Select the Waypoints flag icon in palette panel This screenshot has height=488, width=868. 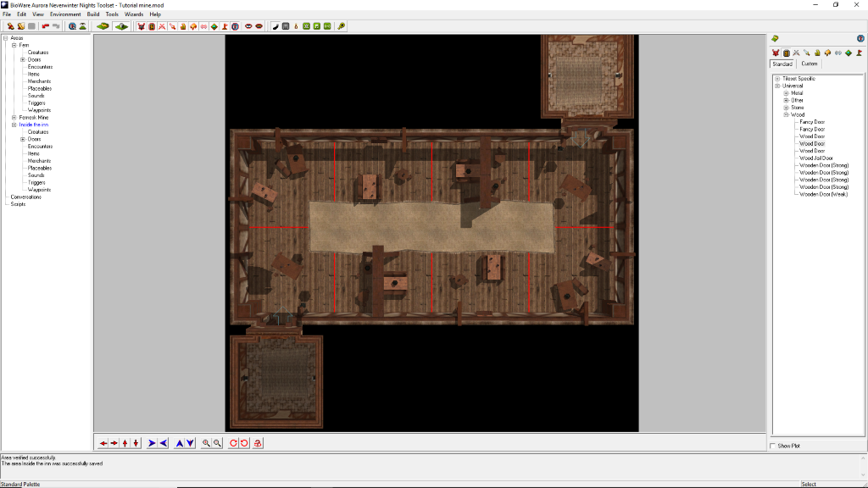pyautogui.click(x=860, y=53)
